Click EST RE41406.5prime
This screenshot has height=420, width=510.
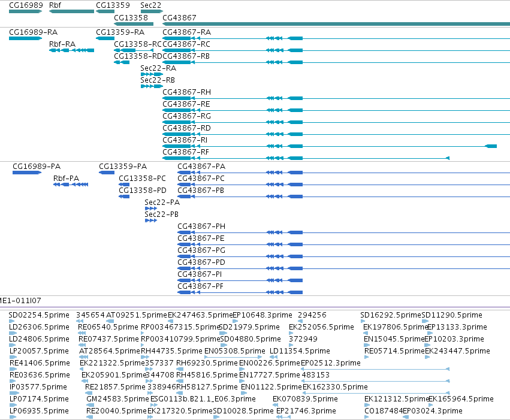(40, 363)
